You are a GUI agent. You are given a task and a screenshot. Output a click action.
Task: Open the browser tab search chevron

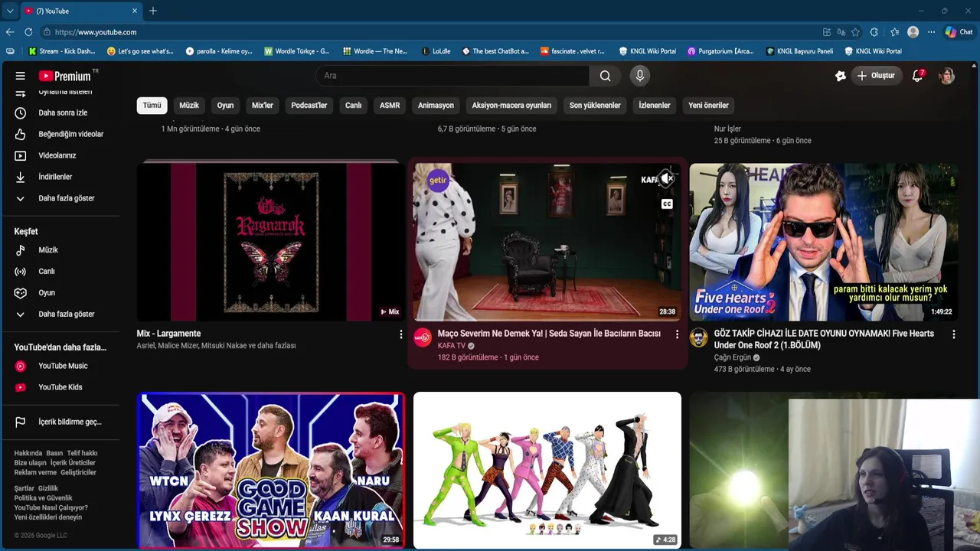click(x=10, y=11)
